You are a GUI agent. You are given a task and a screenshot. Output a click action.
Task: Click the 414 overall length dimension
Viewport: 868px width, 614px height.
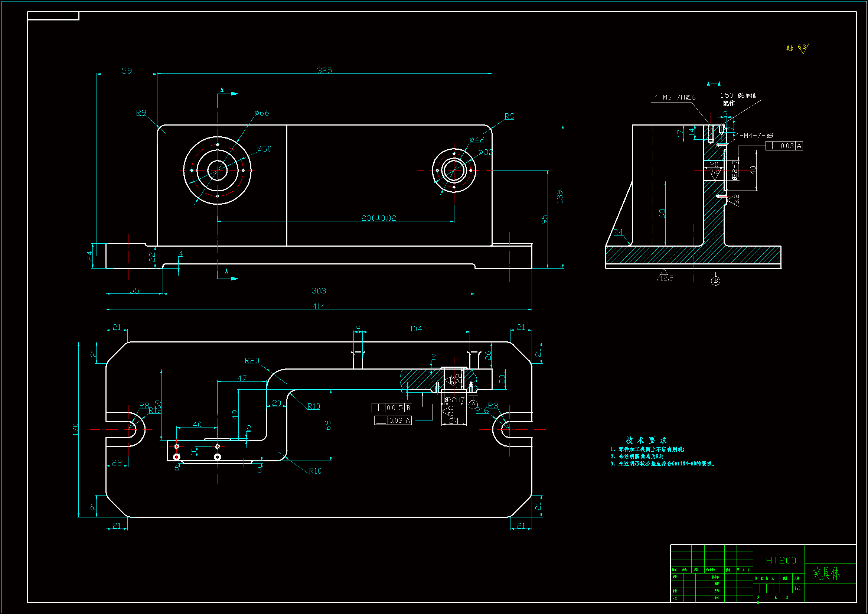coord(318,306)
